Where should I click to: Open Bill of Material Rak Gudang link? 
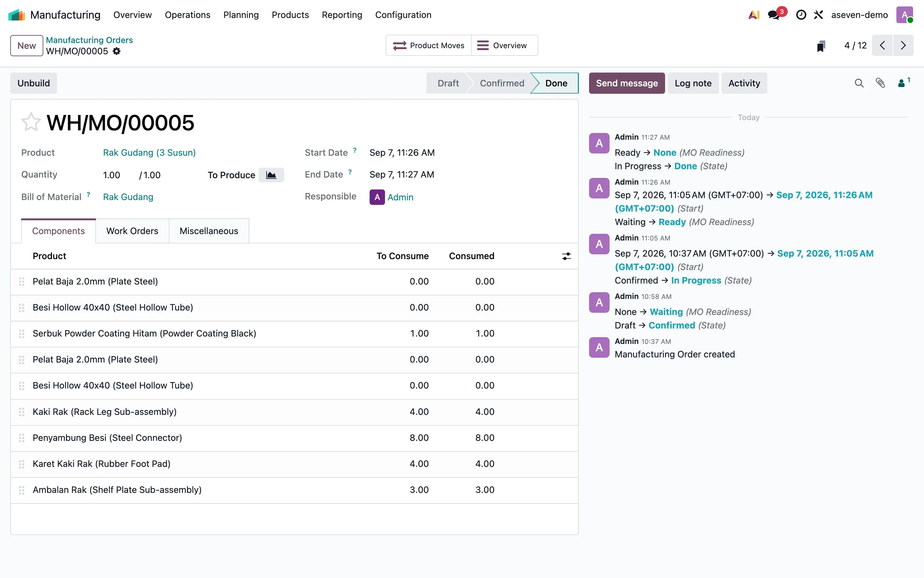tap(128, 197)
